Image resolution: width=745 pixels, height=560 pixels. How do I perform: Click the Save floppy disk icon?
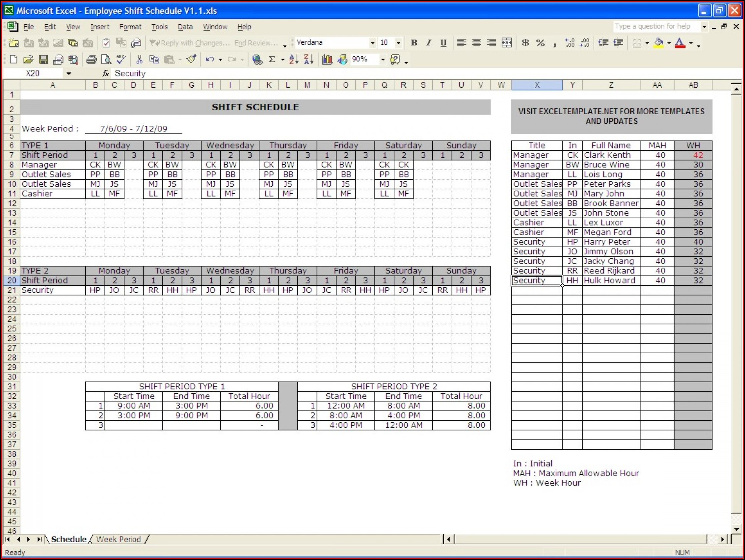[x=43, y=60]
